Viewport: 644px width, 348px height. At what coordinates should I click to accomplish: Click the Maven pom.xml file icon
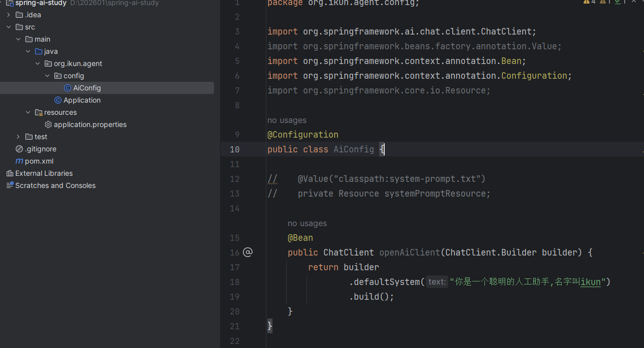[19, 161]
